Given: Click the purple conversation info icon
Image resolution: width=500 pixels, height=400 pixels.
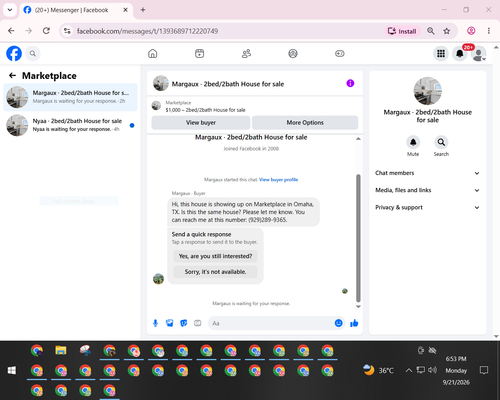Looking at the screenshot, I should coord(350,83).
